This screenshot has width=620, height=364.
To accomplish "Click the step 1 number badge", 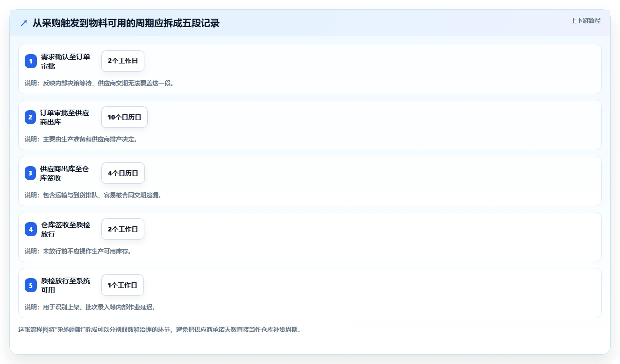I will pyautogui.click(x=31, y=61).
